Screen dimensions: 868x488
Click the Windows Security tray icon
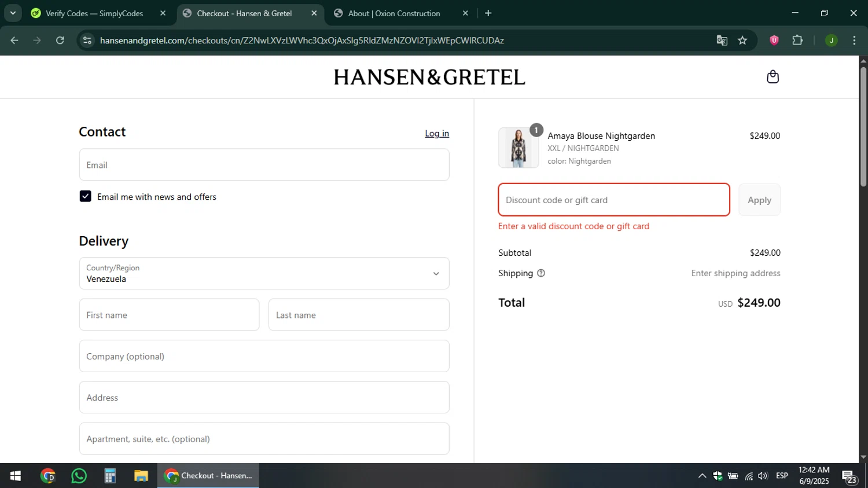tap(718, 476)
